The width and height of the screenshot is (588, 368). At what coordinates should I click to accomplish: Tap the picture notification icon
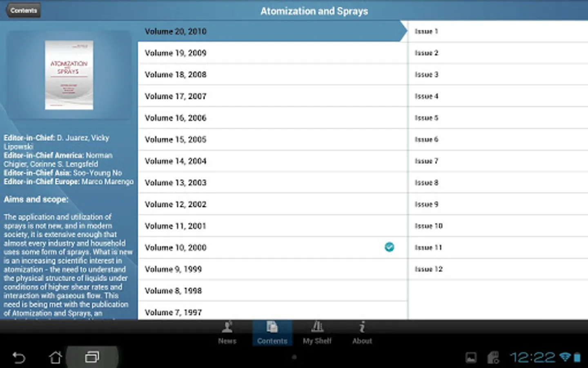(x=471, y=358)
